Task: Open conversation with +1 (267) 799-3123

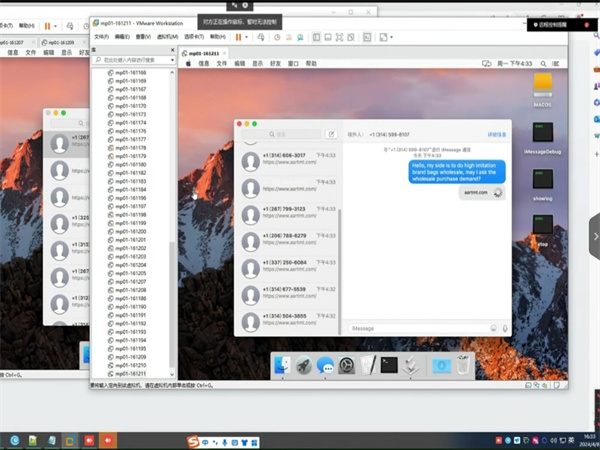Action: (x=283, y=209)
